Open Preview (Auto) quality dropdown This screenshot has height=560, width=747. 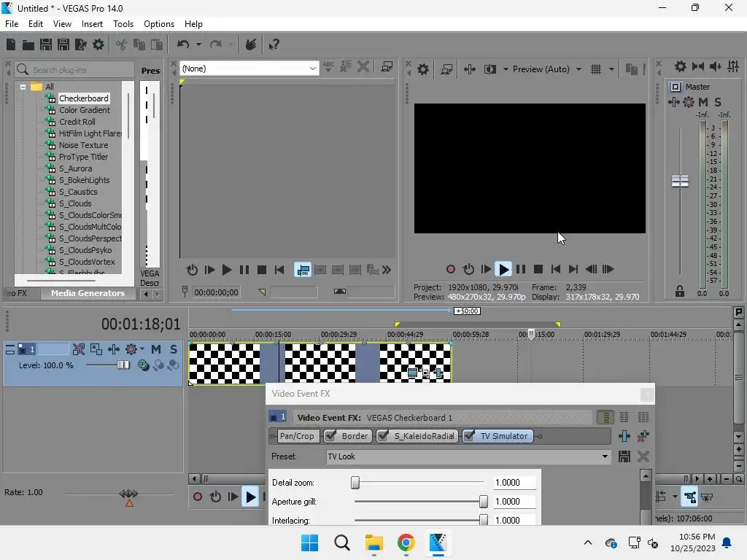click(547, 69)
